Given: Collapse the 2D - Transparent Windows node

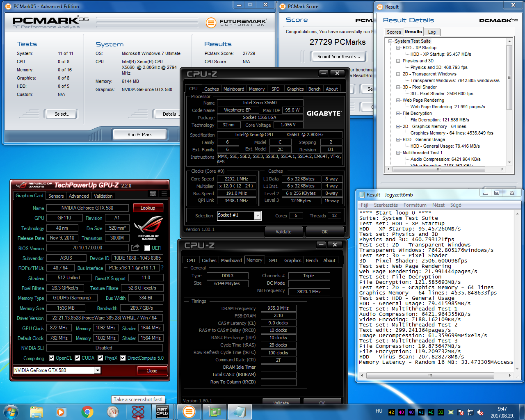Looking at the screenshot, I should click(398, 74).
